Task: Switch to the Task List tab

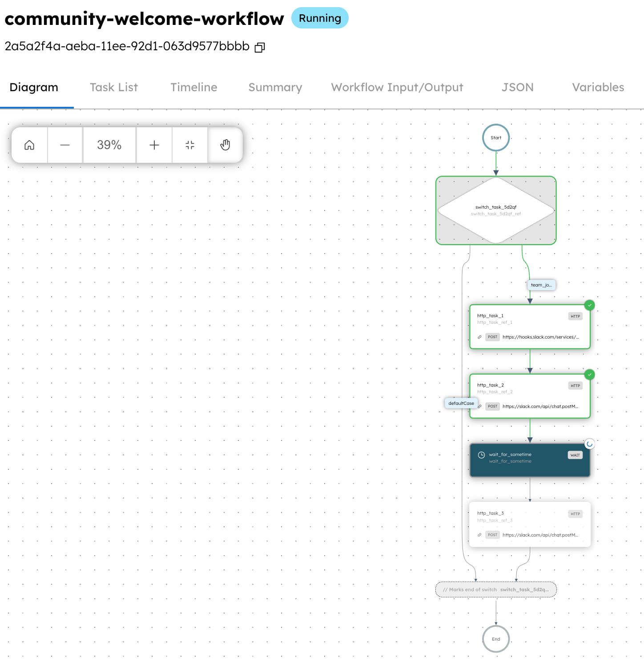Action: pos(114,87)
